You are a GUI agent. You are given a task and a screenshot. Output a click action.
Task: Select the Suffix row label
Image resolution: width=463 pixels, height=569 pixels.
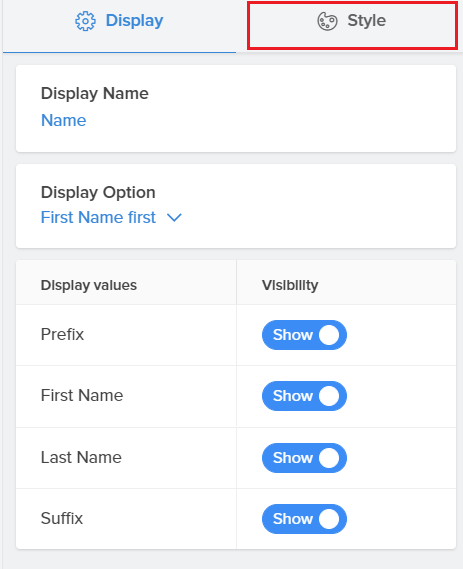(62, 518)
